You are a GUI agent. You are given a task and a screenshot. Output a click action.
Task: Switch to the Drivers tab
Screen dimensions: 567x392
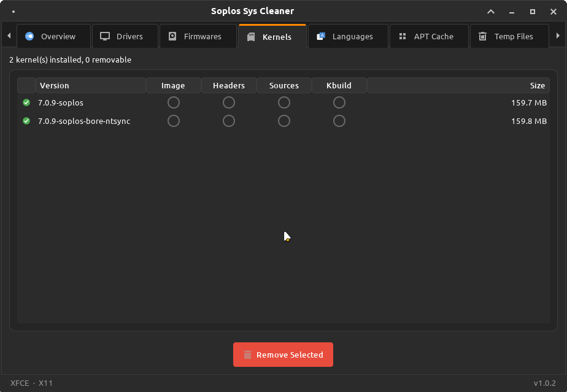[x=125, y=36]
